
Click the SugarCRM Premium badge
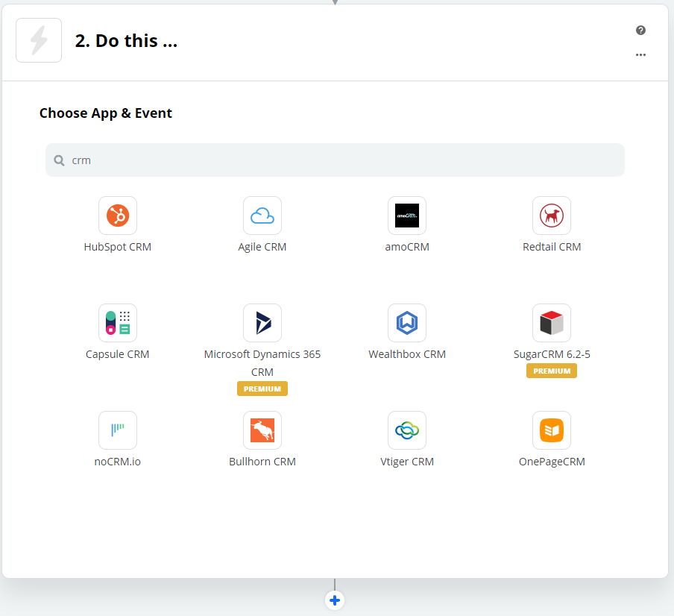pyautogui.click(x=552, y=371)
